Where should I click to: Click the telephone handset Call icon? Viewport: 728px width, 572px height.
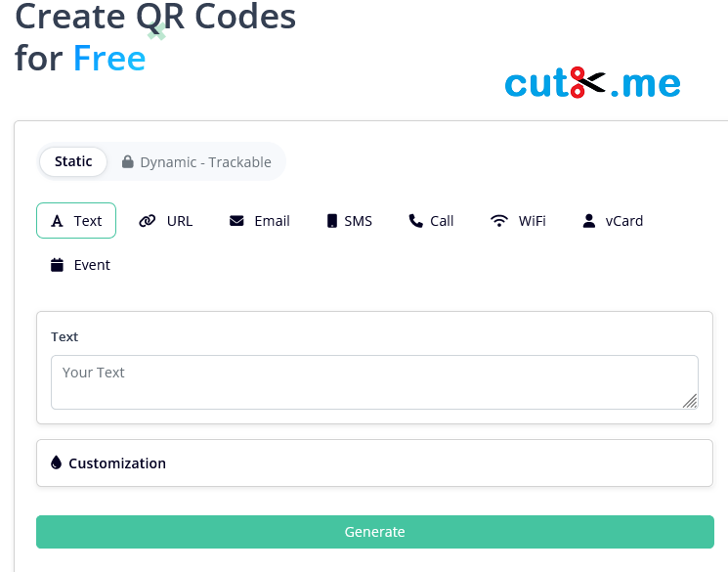click(x=415, y=221)
